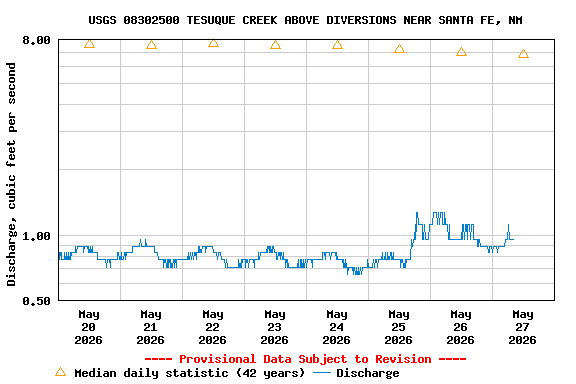Click the median triangle marker above May 22
Image resolution: width=576 pixels, height=384 pixels.
coord(213,43)
